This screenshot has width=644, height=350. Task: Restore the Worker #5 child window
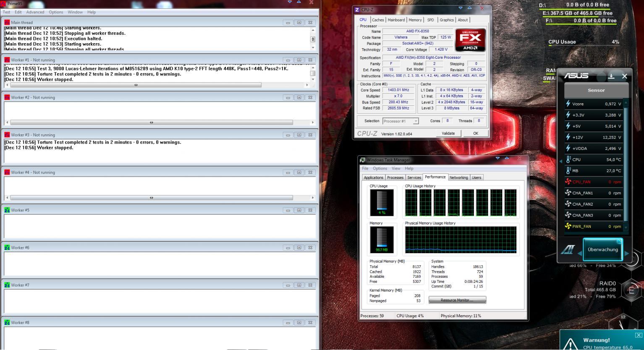[x=299, y=210]
